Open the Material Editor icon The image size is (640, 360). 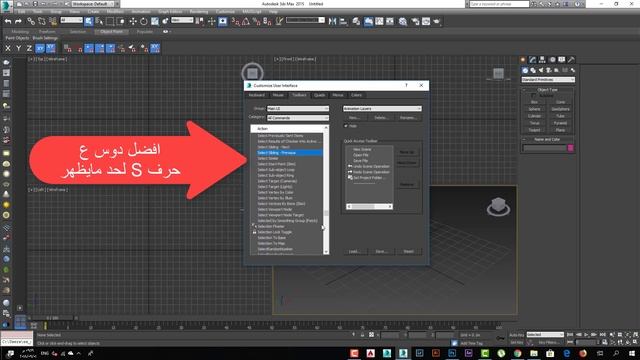[x=403, y=21]
